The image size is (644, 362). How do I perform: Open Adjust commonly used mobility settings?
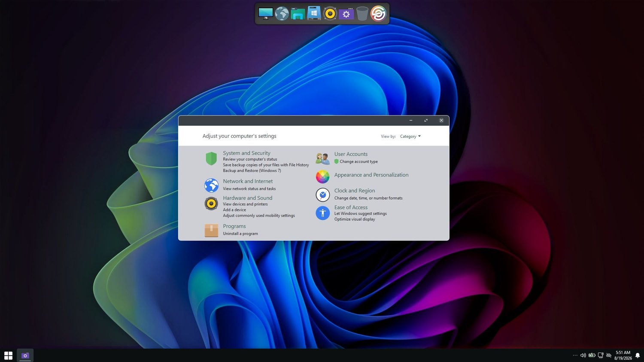click(x=259, y=216)
